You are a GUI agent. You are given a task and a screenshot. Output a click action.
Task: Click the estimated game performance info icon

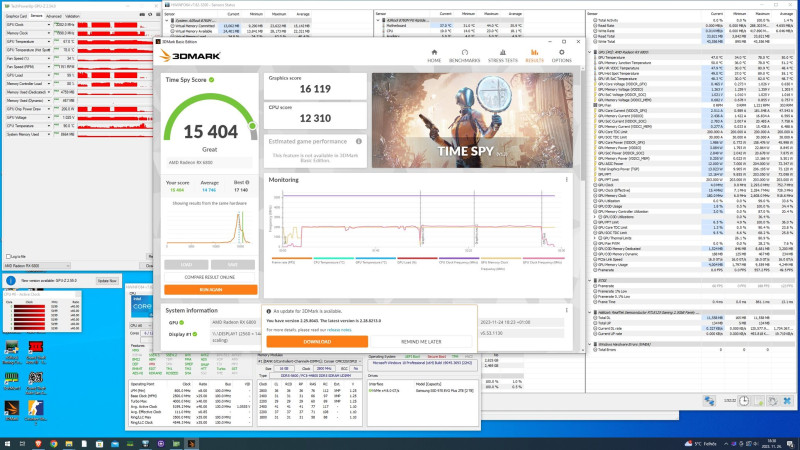tap(359, 141)
